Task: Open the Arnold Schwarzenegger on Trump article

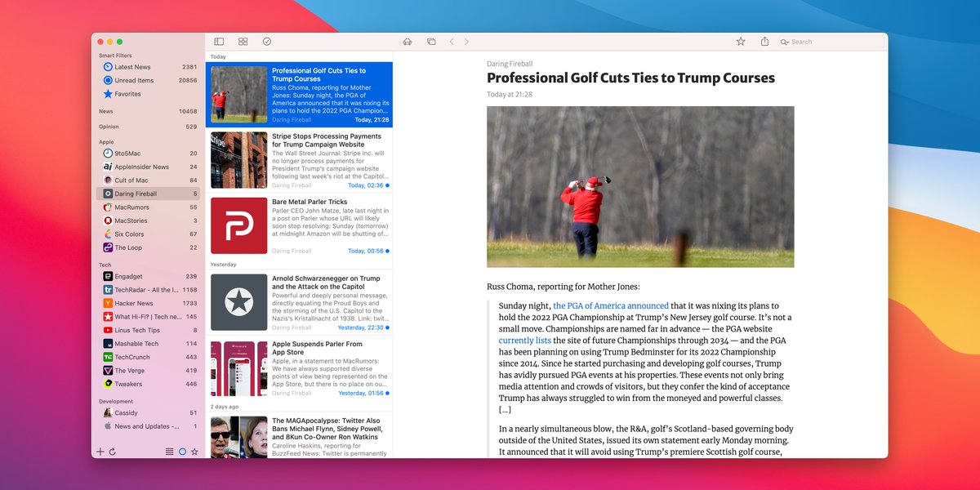Action: click(x=300, y=302)
